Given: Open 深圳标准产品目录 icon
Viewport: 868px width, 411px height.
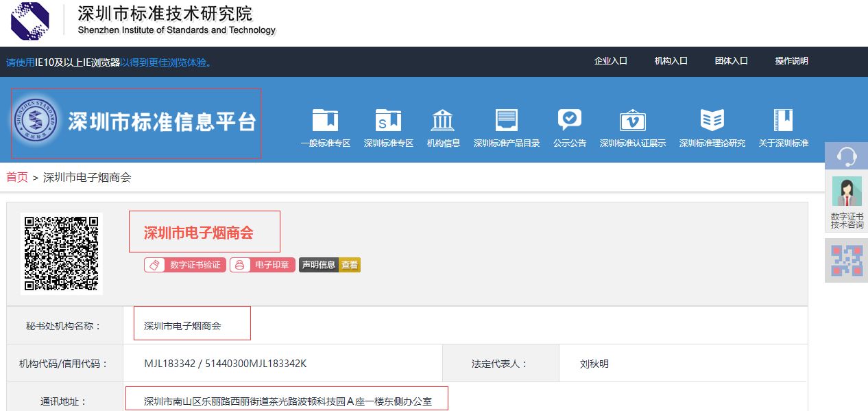Looking at the screenshot, I should tap(506, 120).
